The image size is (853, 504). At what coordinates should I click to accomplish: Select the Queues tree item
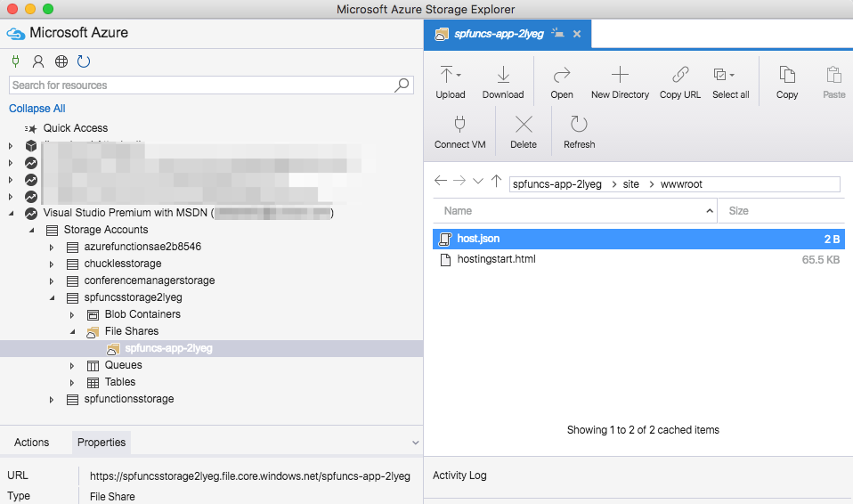tap(124, 365)
